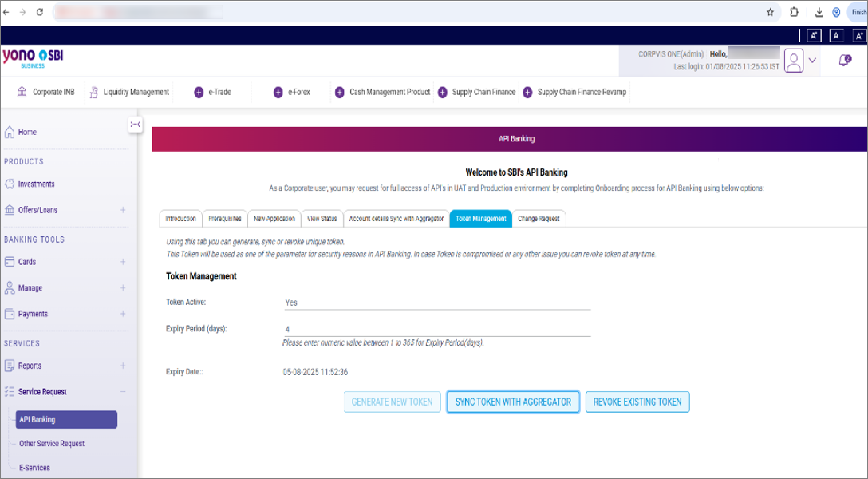Go to Home in the sidebar
The height and width of the screenshot is (479, 868).
pos(27,133)
